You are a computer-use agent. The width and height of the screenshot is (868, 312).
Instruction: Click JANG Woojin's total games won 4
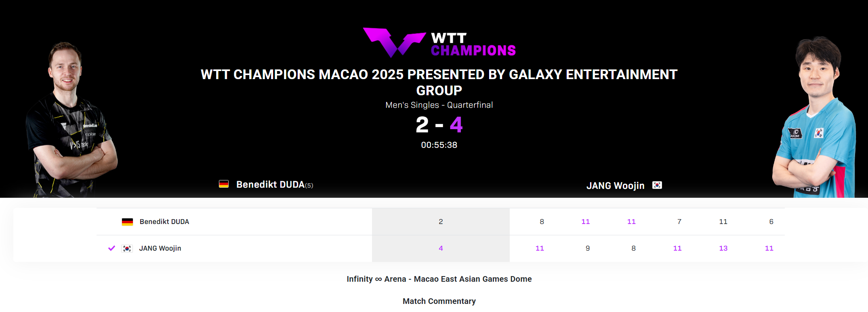441,248
